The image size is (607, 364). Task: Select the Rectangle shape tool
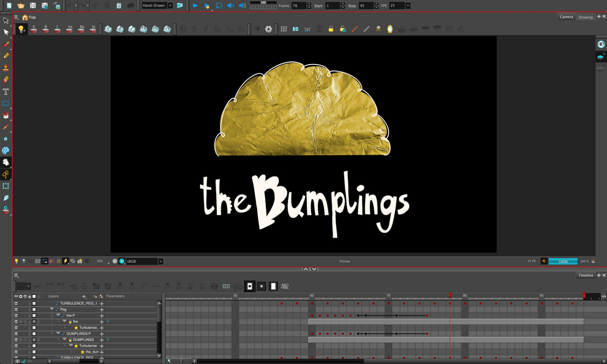pyautogui.click(x=6, y=103)
